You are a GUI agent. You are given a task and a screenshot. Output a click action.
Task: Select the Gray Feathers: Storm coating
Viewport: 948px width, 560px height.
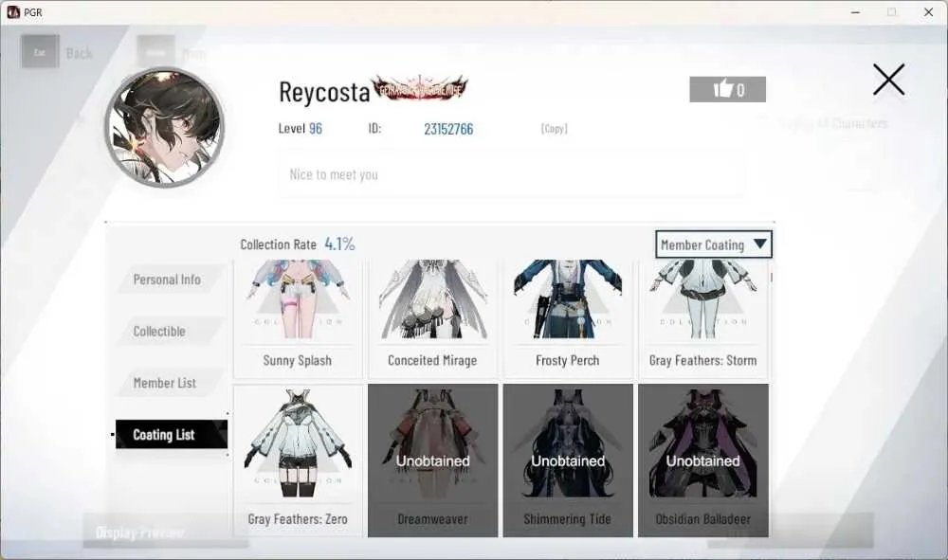pos(703,318)
